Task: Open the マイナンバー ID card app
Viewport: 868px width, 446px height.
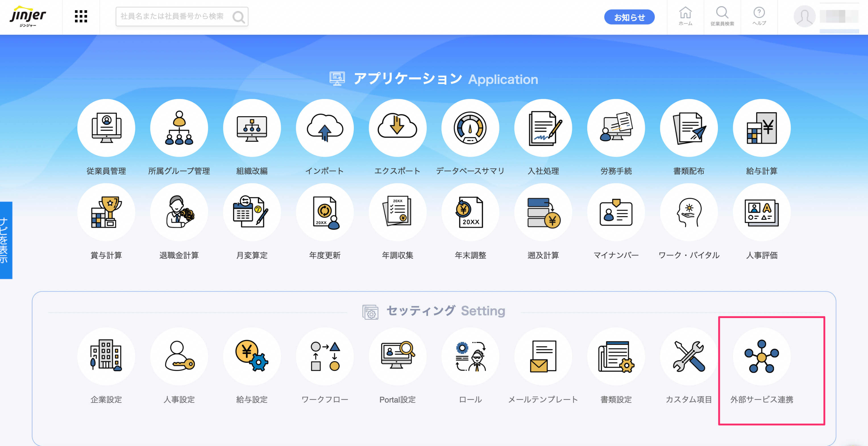Action: coord(616,212)
